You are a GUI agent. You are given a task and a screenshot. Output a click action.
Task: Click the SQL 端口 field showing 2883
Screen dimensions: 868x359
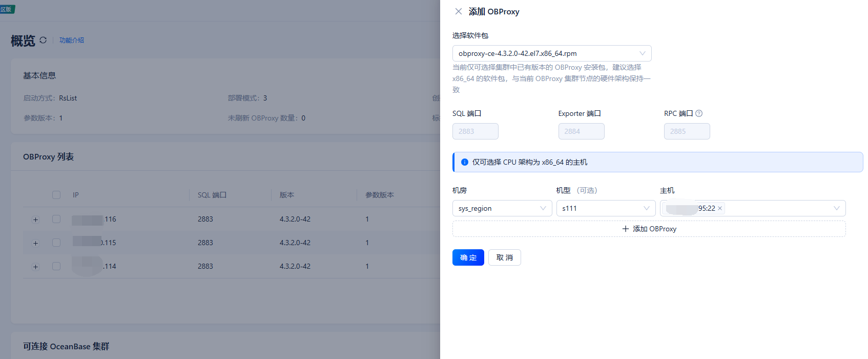476,131
